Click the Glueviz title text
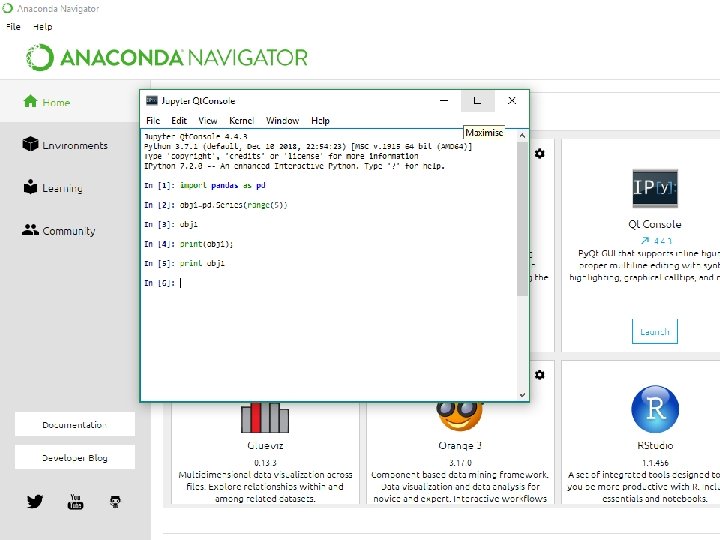720x540 pixels. (265, 445)
